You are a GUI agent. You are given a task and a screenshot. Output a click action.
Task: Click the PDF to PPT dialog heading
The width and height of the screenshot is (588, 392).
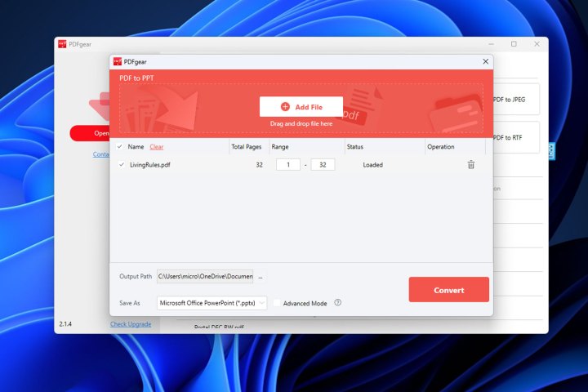[x=136, y=78]
